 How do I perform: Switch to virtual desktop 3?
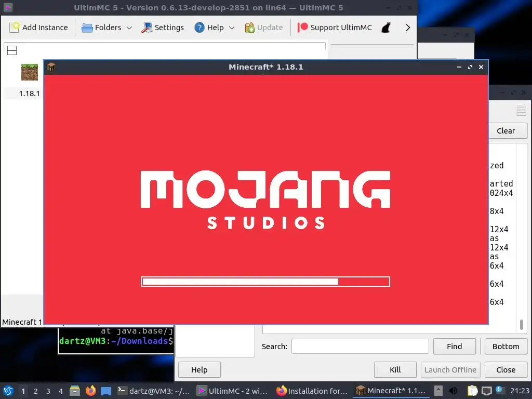pos(48,391)
